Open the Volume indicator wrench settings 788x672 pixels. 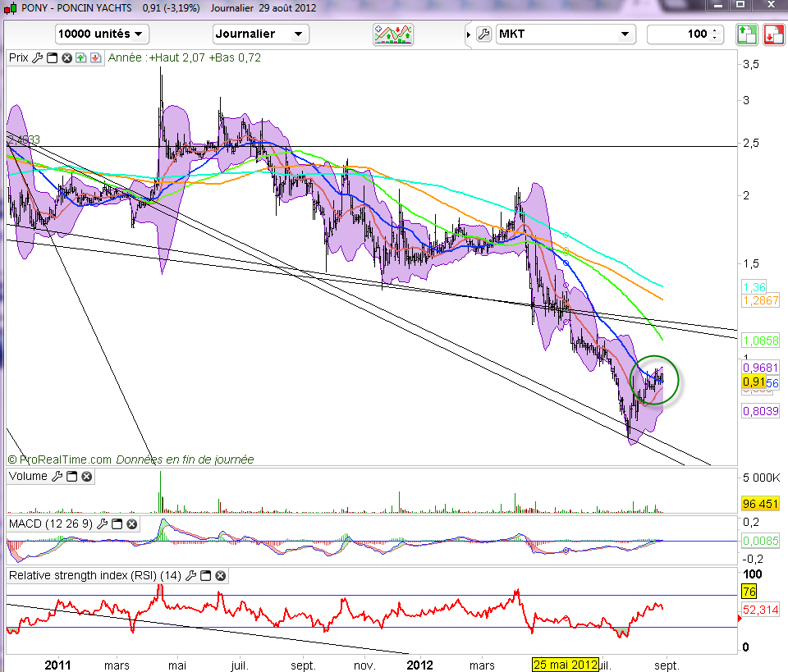57,477
